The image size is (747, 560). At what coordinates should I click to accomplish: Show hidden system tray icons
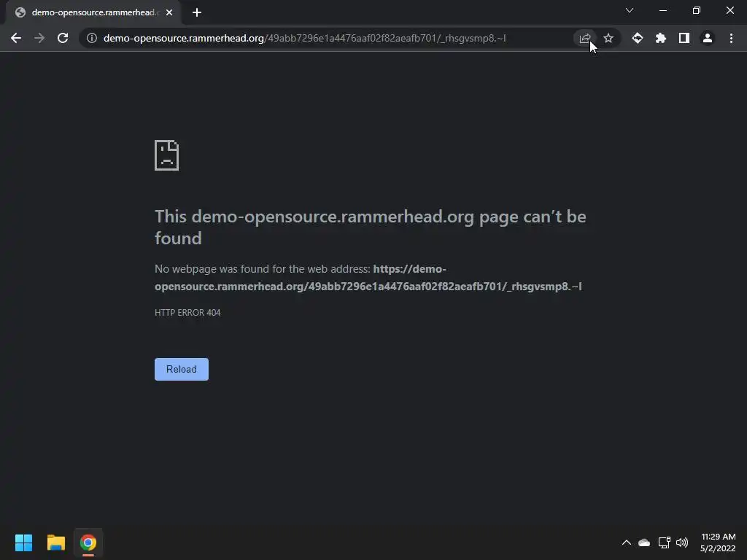click(x=627, y=542)
